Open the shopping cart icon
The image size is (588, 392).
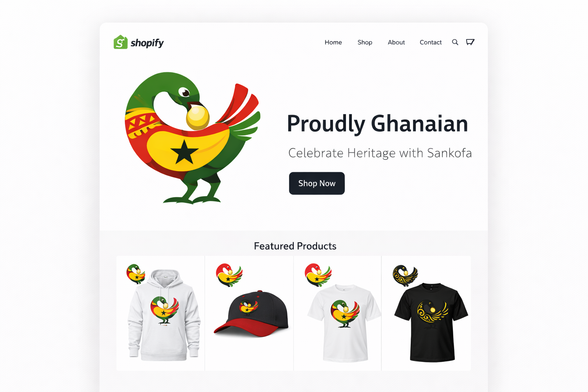pos(470,42)
